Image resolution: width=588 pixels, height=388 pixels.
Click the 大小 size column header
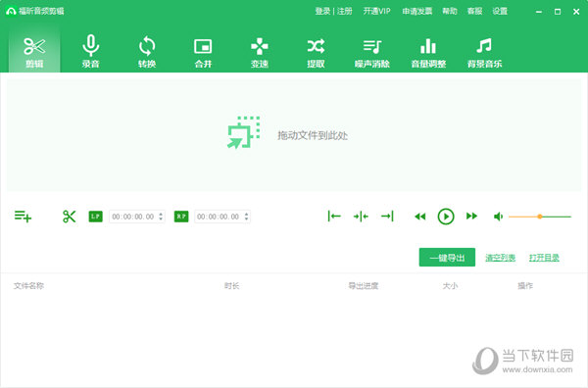(450, 286)
